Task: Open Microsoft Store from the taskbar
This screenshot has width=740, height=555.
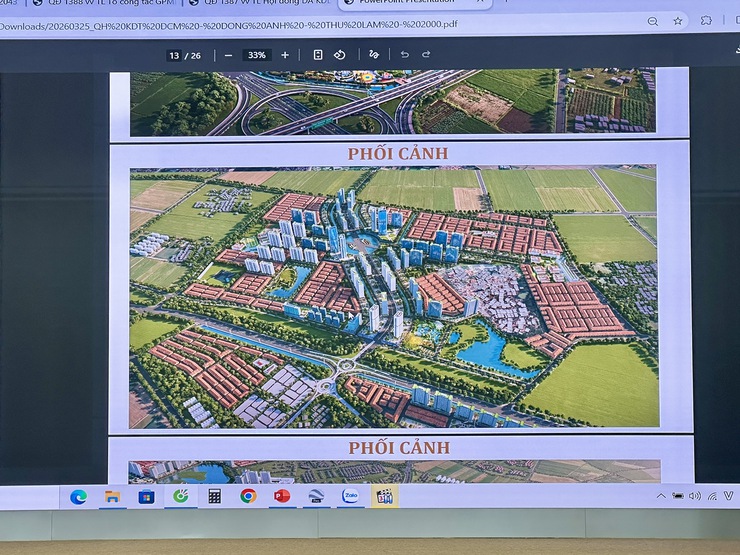Action: click(146, 497)
